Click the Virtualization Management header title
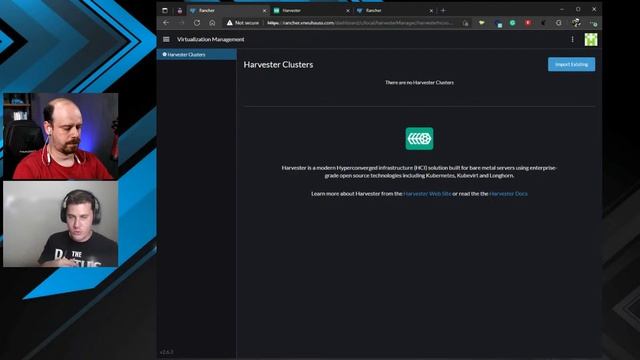 211,39
